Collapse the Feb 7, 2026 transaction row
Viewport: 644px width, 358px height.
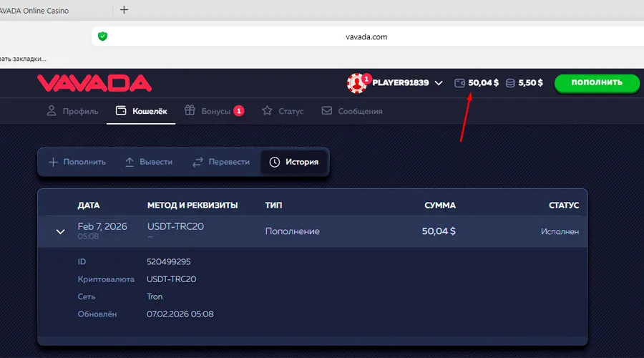(60, 232)
